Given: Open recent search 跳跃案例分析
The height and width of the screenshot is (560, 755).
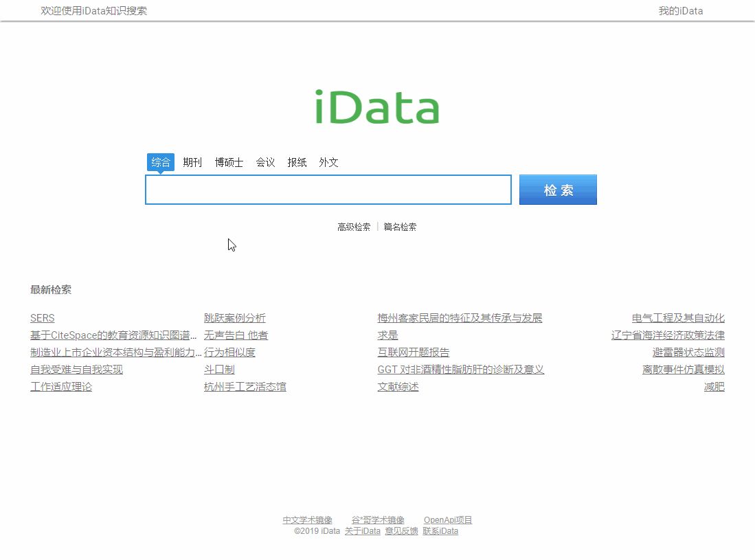Looking at the screenshot, I should (x=235, y=318).
